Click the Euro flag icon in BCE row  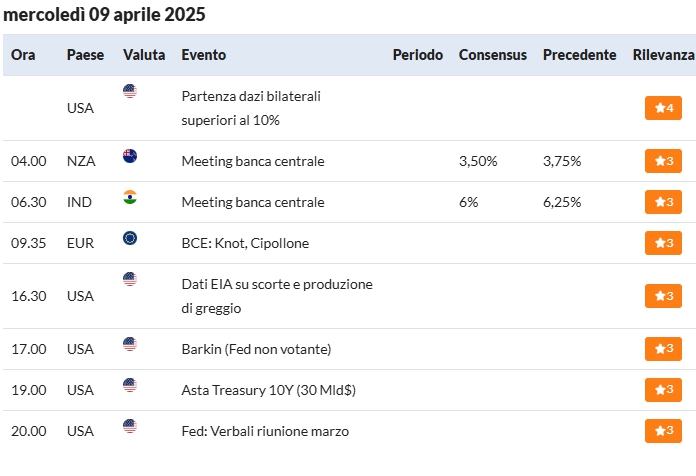[x=130, y=238]
